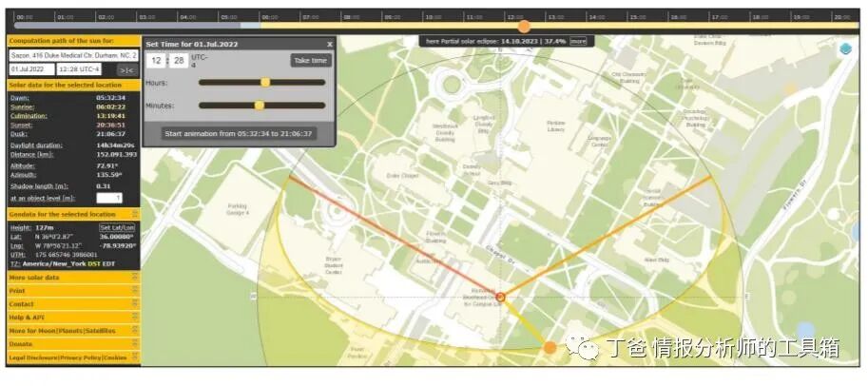Image resolution: width=868 pixels, height=386 pixels.
Task: Expand the Donate section
Action: point(73,344)
